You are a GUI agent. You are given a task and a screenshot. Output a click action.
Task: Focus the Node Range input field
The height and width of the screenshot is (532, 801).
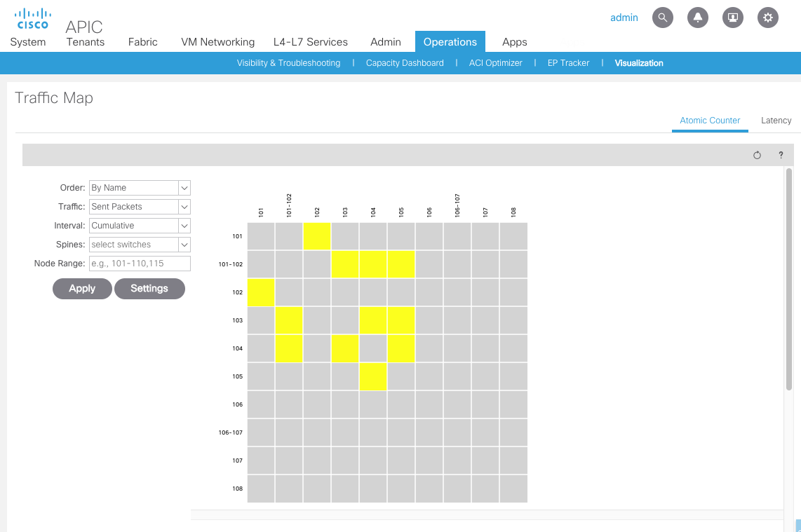click(x=140, y=264)
